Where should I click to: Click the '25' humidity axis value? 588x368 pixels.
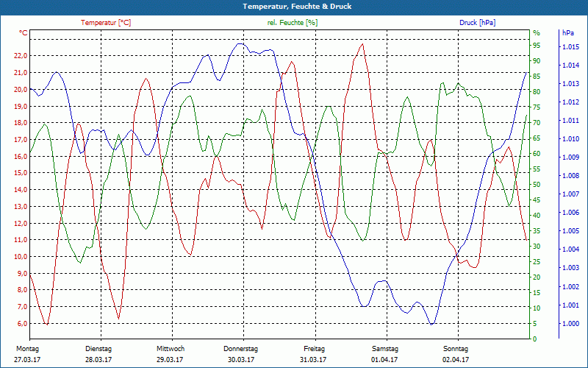[537, 262]
